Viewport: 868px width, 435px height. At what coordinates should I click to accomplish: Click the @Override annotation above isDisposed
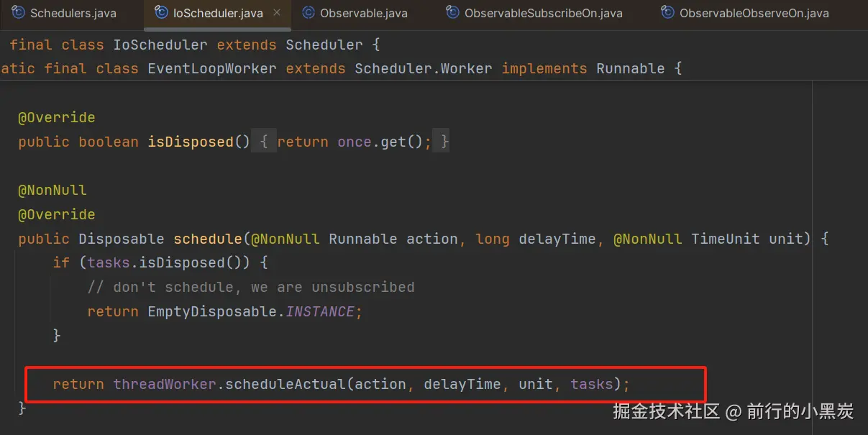pyautogui.click(x=57, y=117)
